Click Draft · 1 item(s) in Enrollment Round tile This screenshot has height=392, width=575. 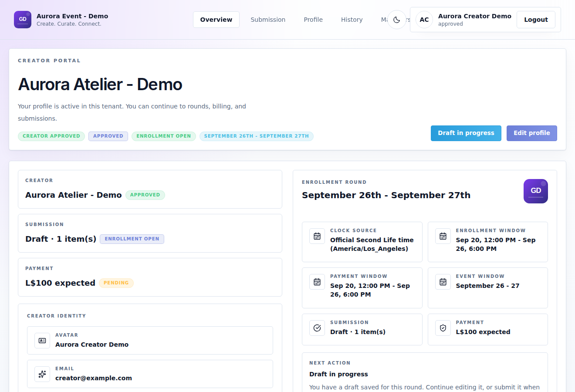[x=358, y=332]
